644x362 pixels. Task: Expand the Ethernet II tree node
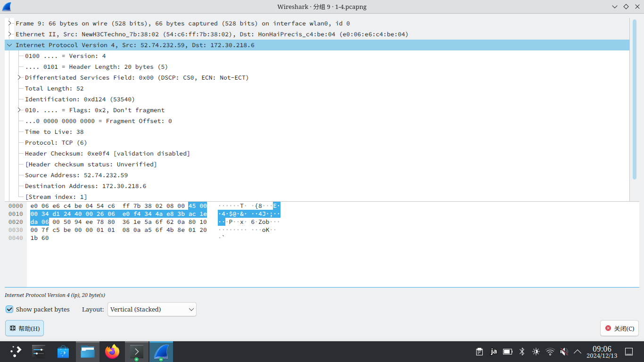(x=9, y=34)
